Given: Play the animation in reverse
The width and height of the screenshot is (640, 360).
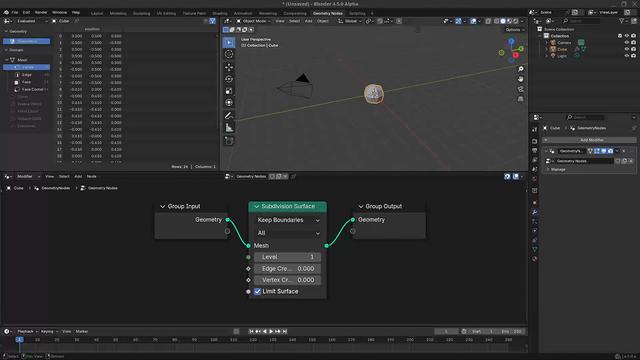Looking at the screenshot, I should pos(264,331).
